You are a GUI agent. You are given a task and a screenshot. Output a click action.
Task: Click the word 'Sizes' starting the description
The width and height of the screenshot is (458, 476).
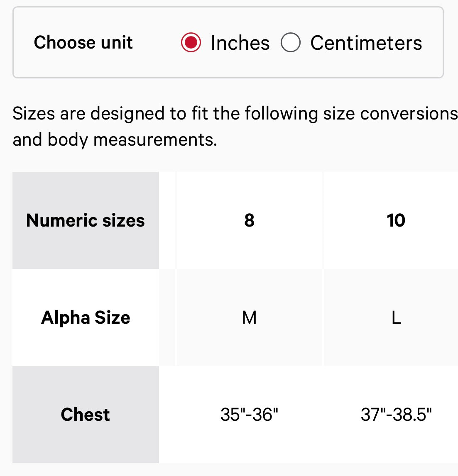(x=34, y=114)
